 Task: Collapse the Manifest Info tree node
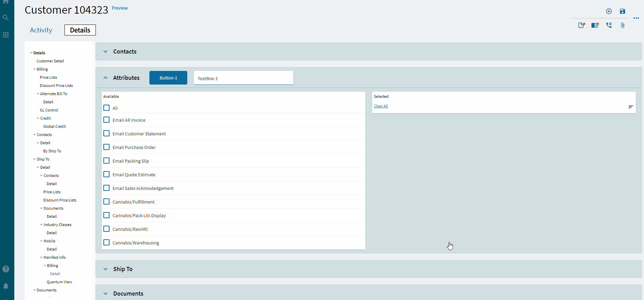point(41,257)
